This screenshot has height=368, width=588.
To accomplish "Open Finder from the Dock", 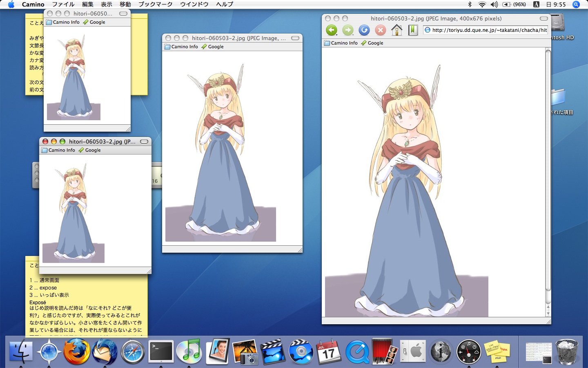I will pos(21,352).
